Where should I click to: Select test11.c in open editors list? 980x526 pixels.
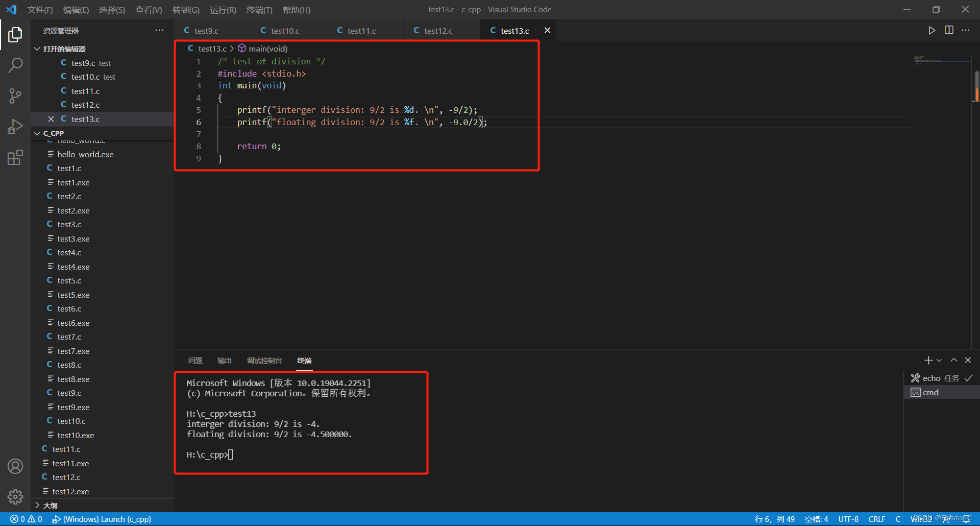coord(102,91)
